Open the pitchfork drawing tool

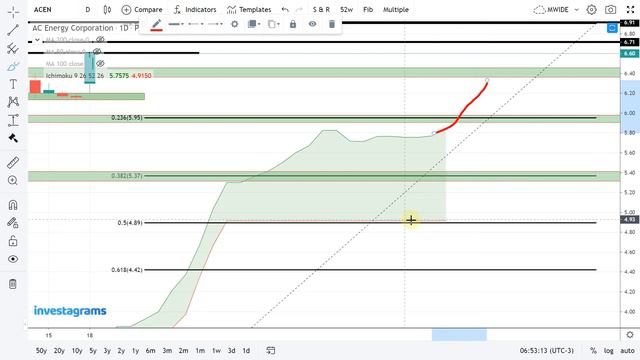pos(13,48)
